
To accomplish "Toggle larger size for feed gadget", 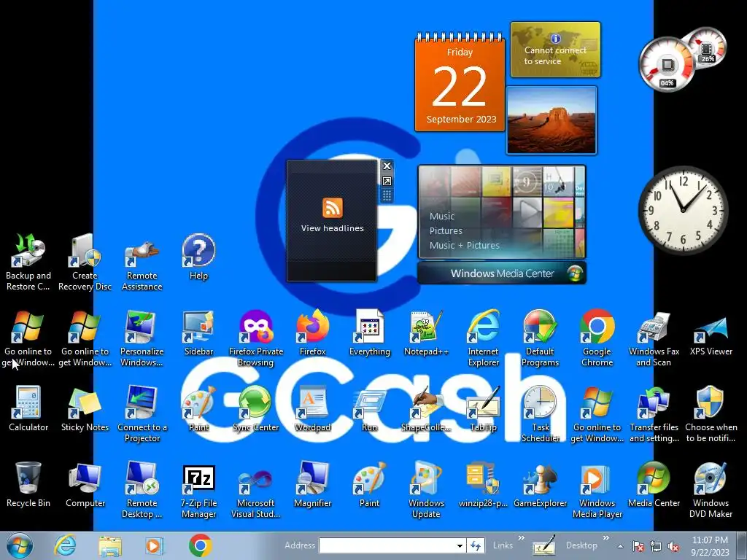I will tap(387, 182).
